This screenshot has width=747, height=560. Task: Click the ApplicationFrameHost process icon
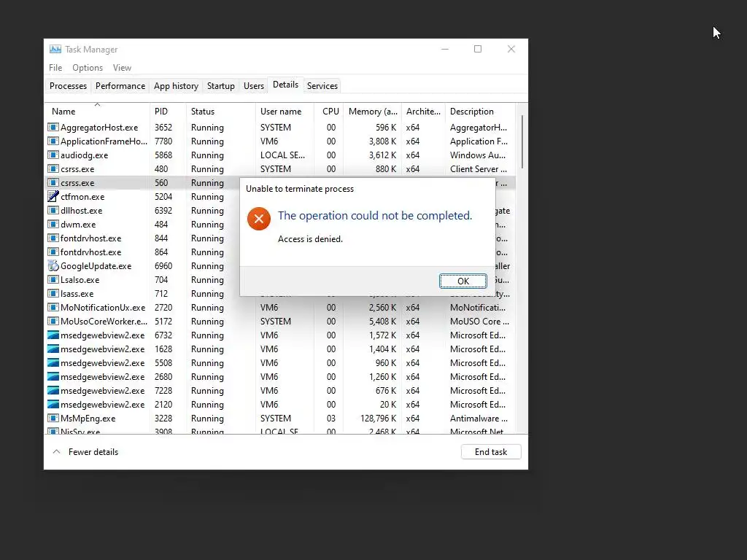[x=53, y=141]
